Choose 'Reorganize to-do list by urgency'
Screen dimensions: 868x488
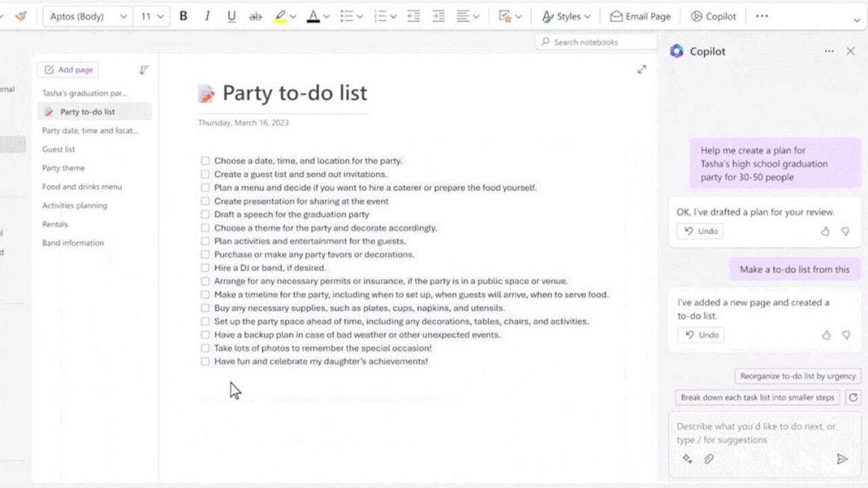coord(798,376)
